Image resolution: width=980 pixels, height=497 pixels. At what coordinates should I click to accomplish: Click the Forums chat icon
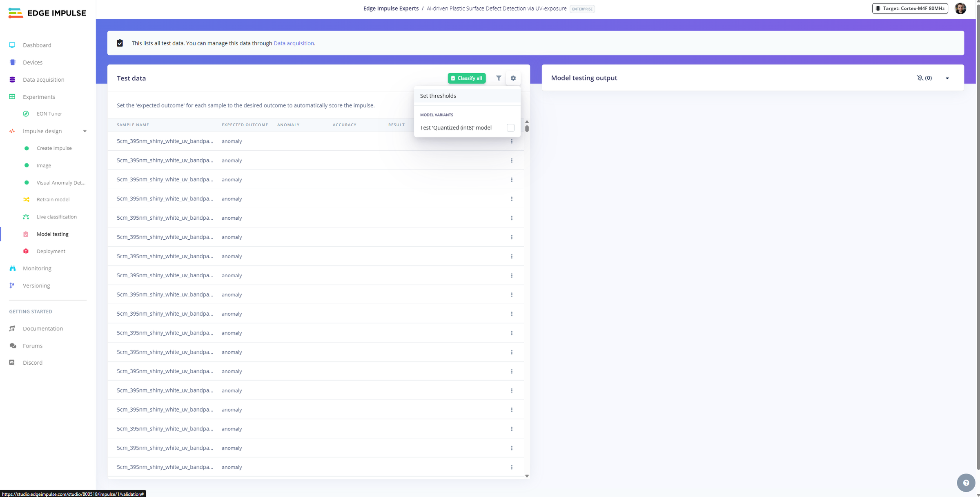point(13,346)
